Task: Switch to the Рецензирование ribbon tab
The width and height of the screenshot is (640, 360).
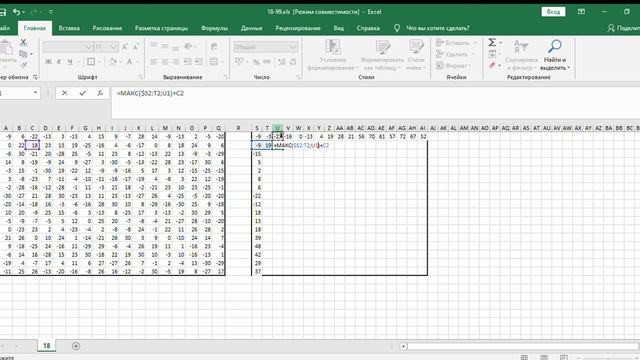Action: pos(298,28)
